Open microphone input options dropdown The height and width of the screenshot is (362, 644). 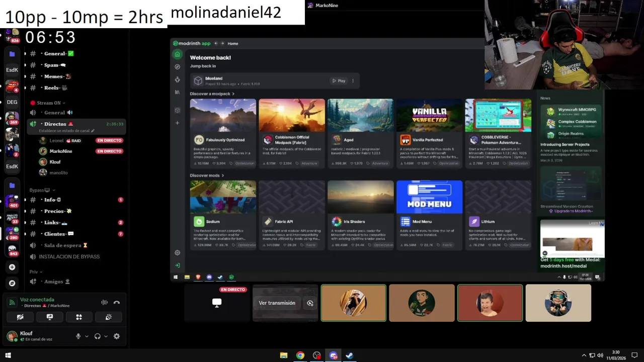point(87,336)
